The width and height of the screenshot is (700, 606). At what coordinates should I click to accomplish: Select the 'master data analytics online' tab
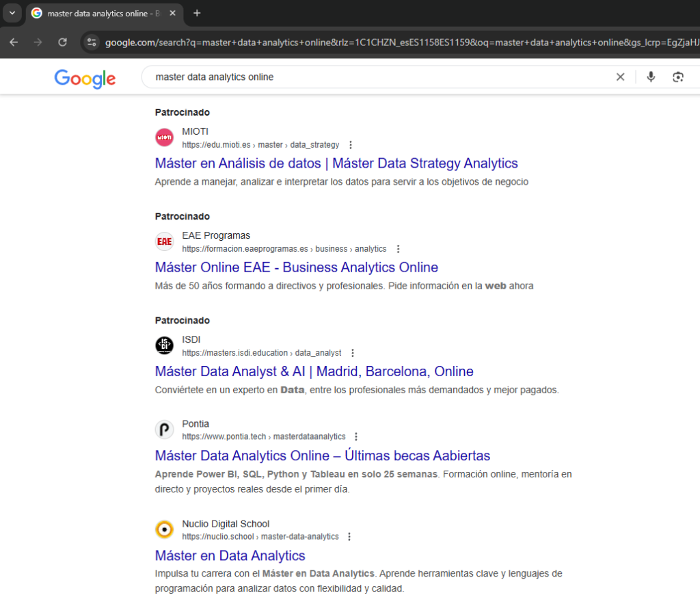104,14
